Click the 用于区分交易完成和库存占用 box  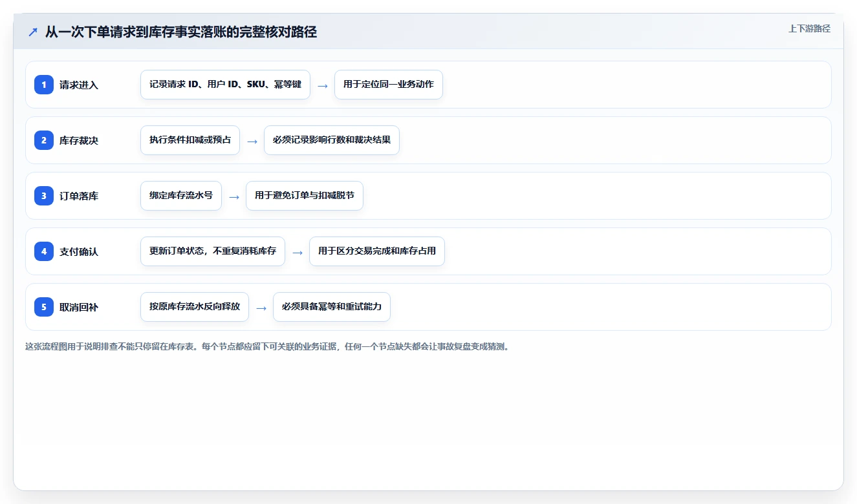point(377,251)
